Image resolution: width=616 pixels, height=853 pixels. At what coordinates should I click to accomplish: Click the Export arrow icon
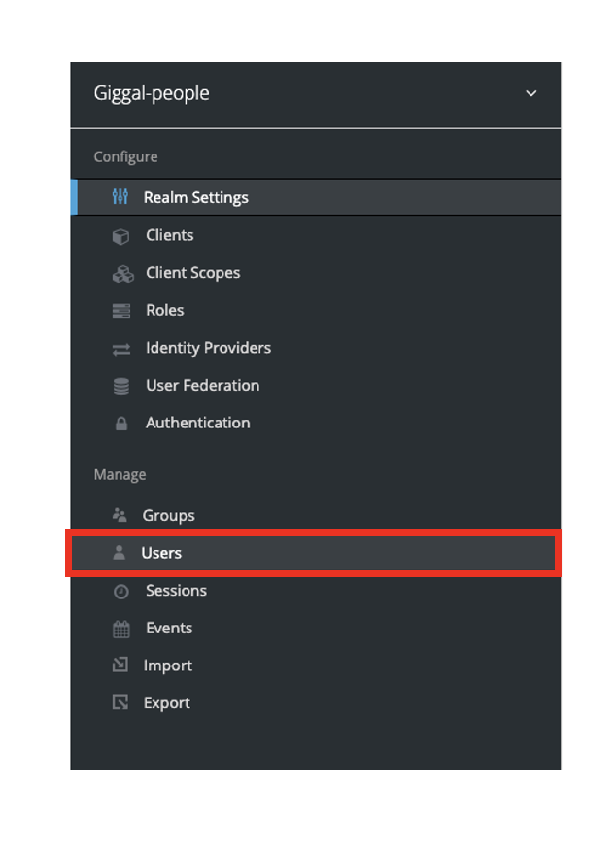pyautogui.click(x=120, y=702)
